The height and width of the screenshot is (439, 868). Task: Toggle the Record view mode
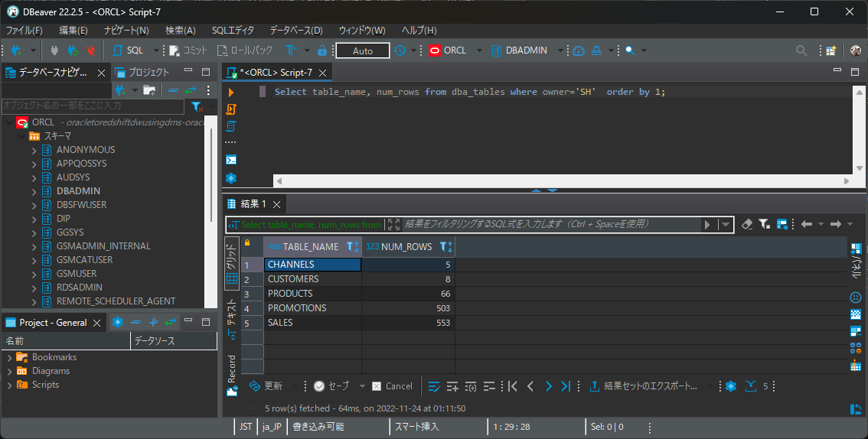pos(232,376)
